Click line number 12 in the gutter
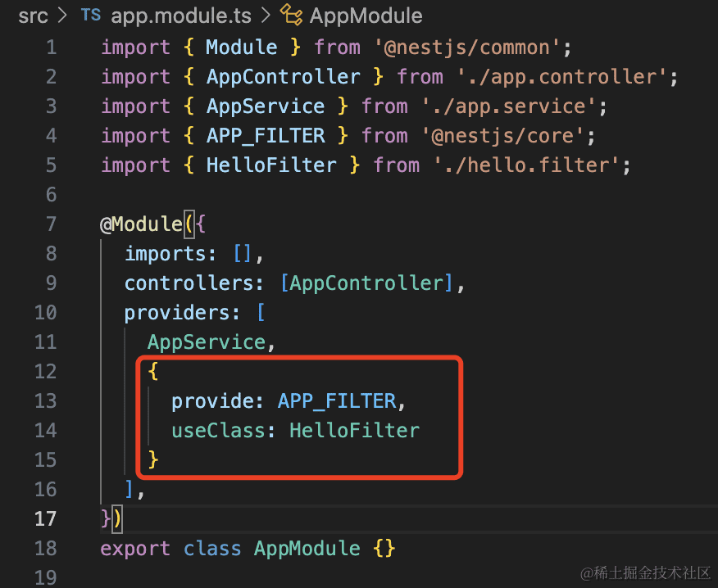Image resolution: width=718 pixels, height=588 pixels. tap(45, 372)
